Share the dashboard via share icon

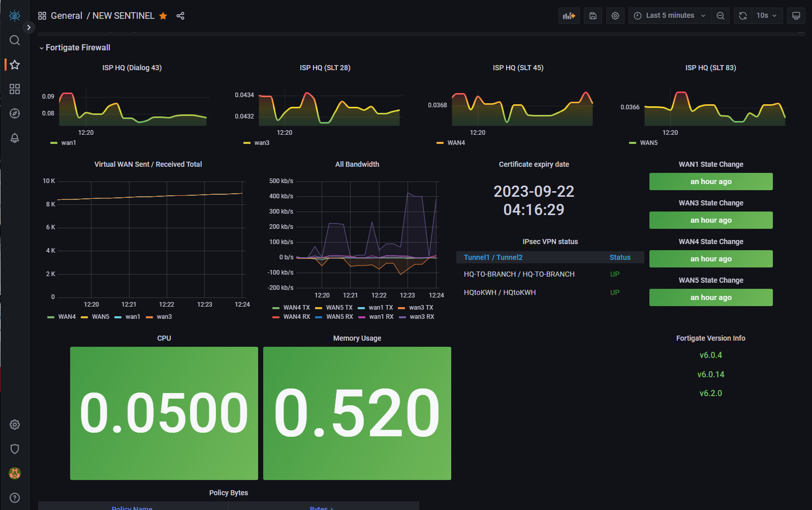[180, 16]
